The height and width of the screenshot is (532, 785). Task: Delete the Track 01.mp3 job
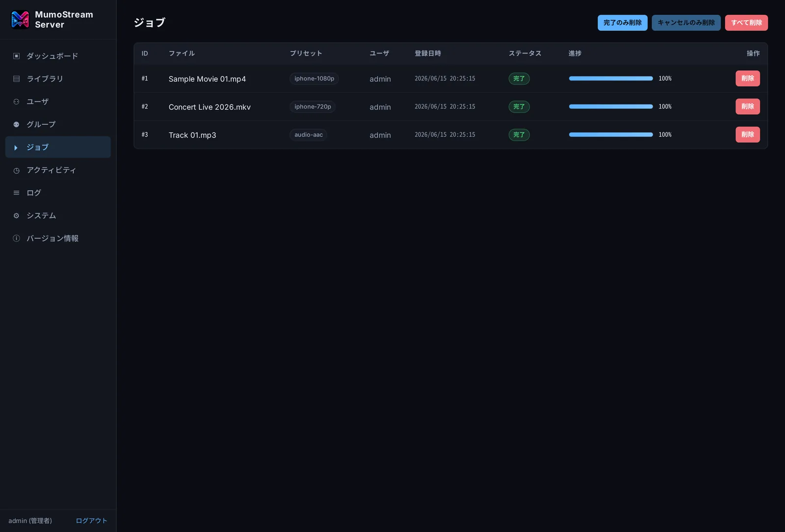point(747,134)
